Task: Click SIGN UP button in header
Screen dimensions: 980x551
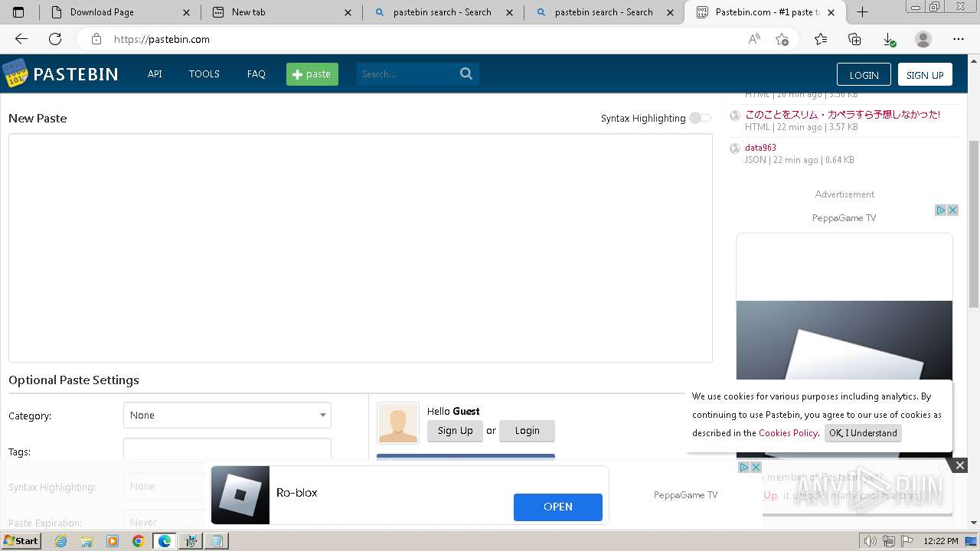Action: pyautogui.click(x=925, y=74)
